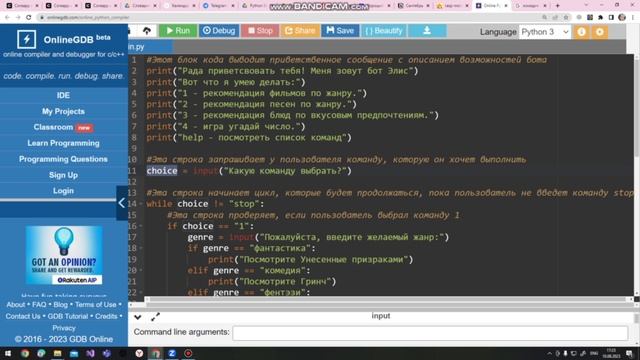
Task: Collapse the input console with chevron
Action: click(138, 317)
